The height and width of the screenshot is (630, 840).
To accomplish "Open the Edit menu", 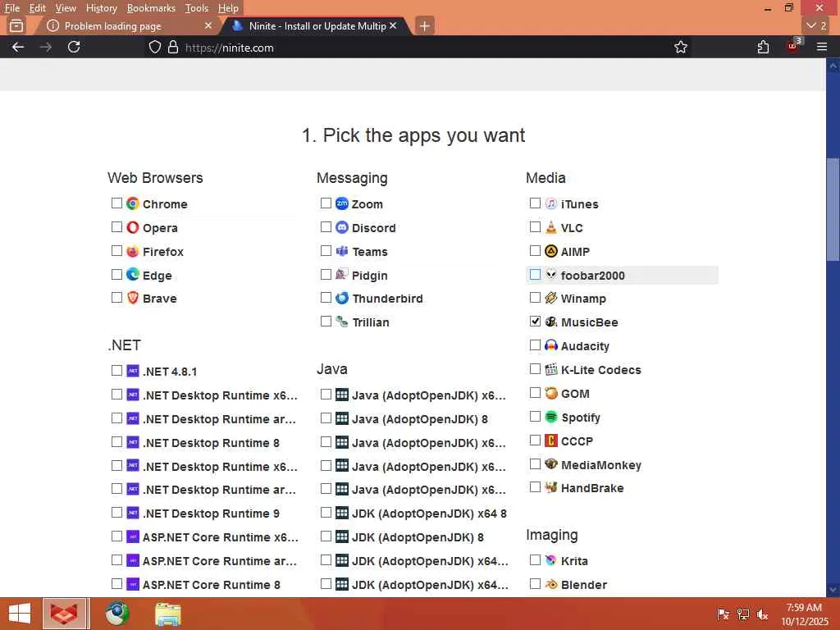I will coord(37,8).
